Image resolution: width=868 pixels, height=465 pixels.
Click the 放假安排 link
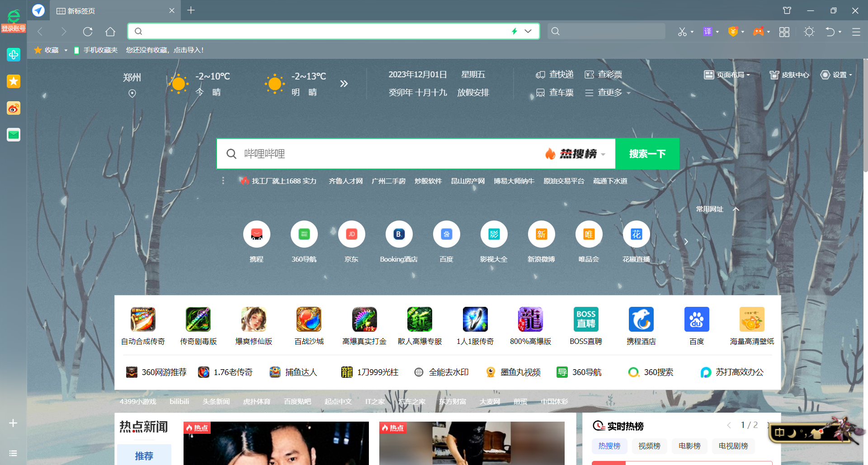point(473,93)
